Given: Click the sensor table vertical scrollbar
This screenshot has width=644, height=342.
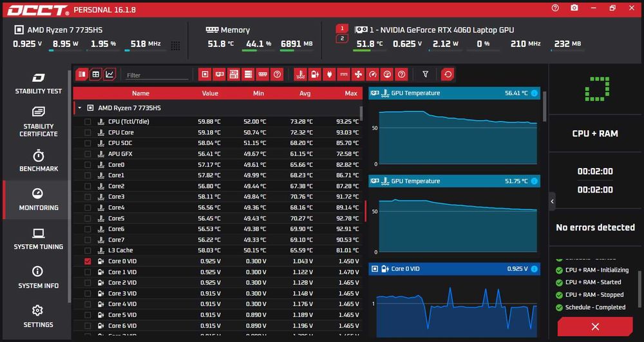Looking at the screenshot, I should (361, 113).
